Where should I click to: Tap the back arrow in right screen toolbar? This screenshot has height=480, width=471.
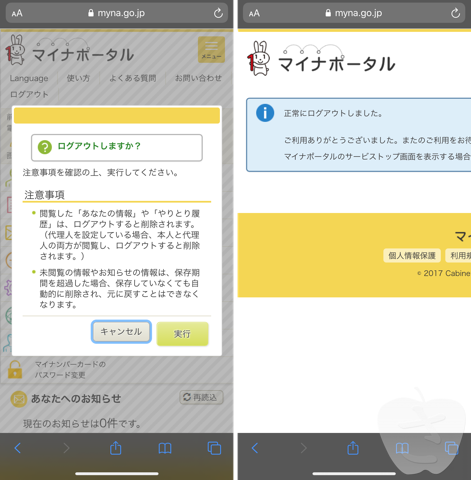pos(255,448)
